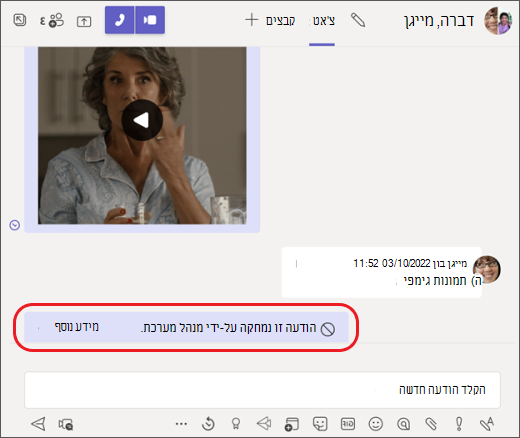Open the Praise badge icon

coord(236,424)
